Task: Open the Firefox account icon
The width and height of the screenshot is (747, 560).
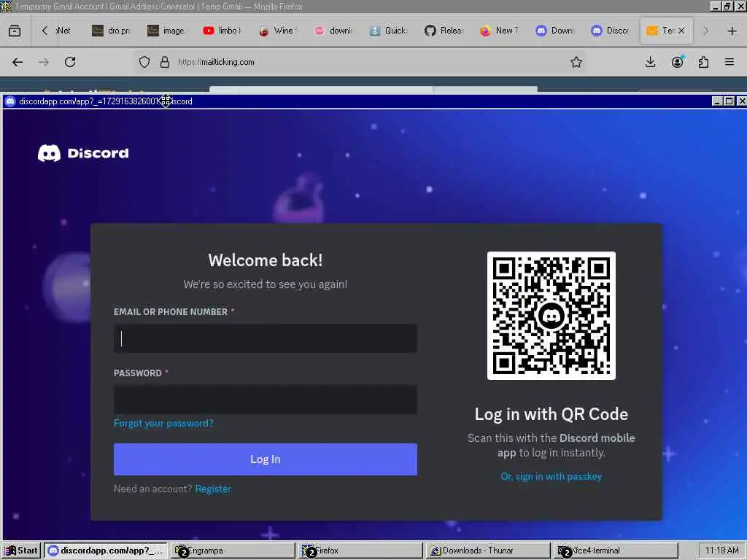Action: click(677, 62)
